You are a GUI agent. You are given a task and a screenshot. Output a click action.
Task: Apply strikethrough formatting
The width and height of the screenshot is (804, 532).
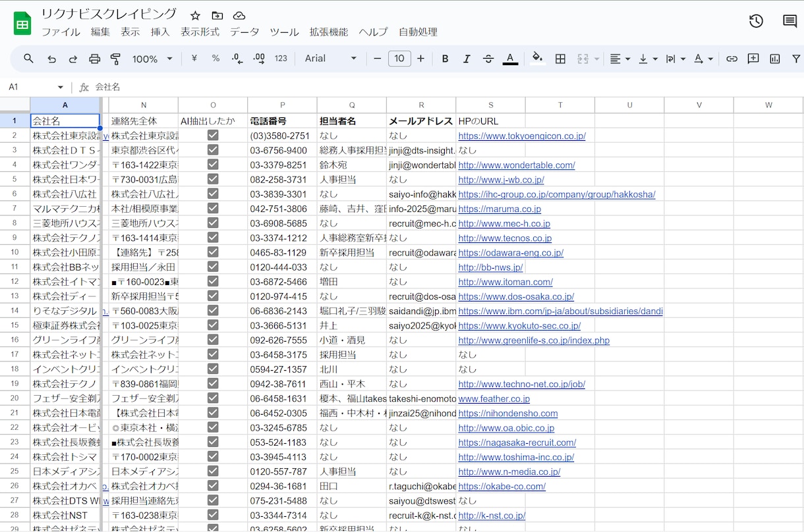coord(488,59)
